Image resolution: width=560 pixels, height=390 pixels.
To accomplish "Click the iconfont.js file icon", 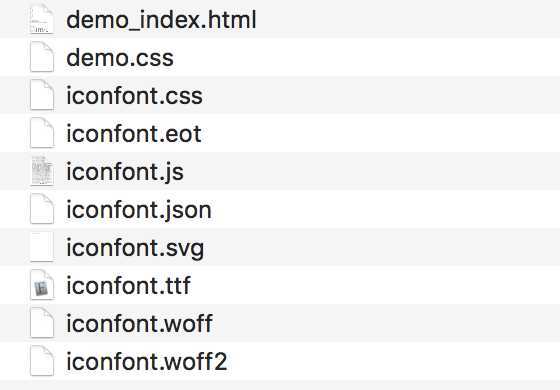I will click(x=42, y=171).
